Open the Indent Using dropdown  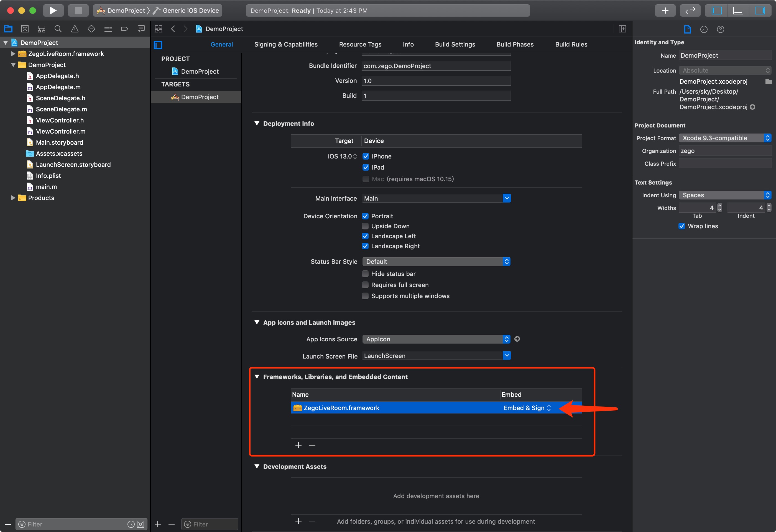725,195
